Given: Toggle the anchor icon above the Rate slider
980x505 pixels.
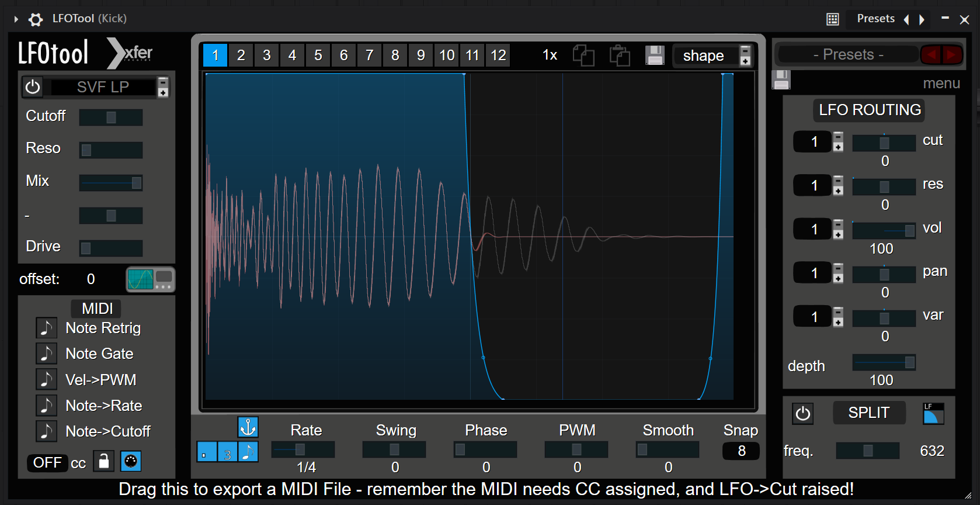Looking at the screenshot, I should click(x=248, y=427).
